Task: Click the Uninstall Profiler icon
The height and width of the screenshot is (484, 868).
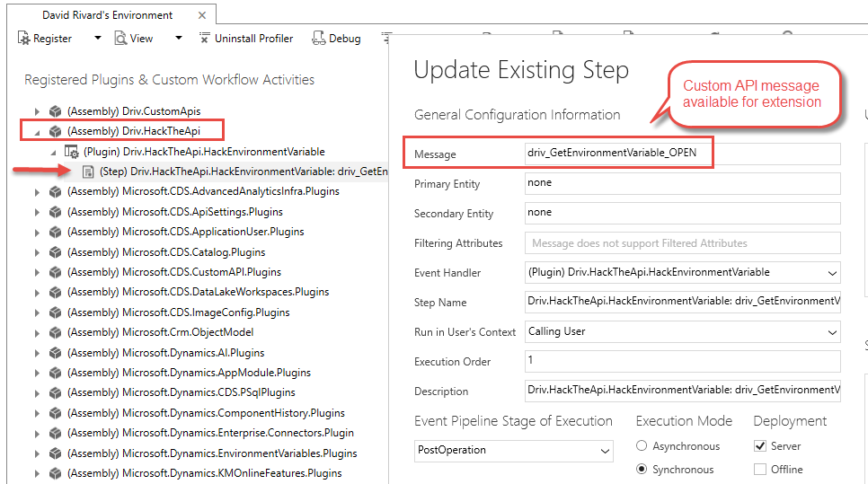Action: click(x=205, y=39)
